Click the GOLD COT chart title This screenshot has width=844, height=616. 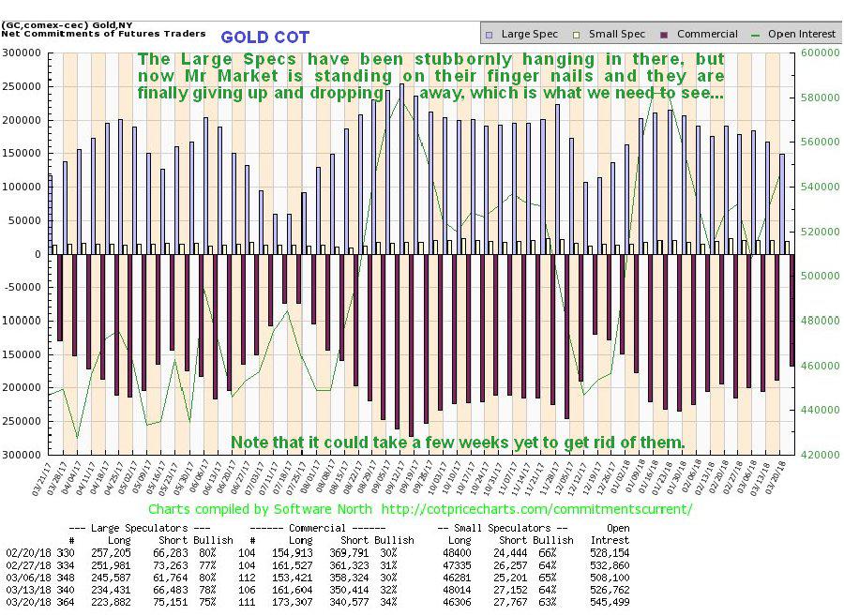[x=265, y=38]
